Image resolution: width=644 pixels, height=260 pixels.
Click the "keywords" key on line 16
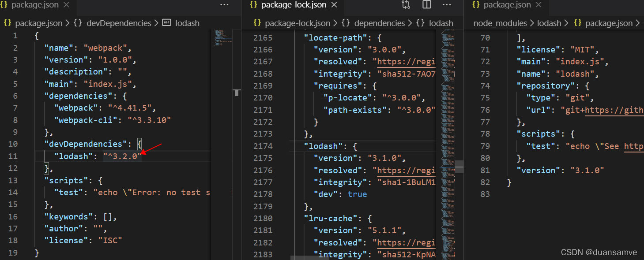(68, 216)
